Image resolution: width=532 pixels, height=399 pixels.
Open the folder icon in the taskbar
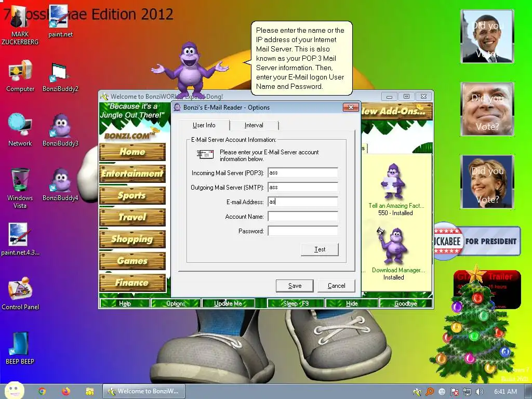tap(89, 391)
